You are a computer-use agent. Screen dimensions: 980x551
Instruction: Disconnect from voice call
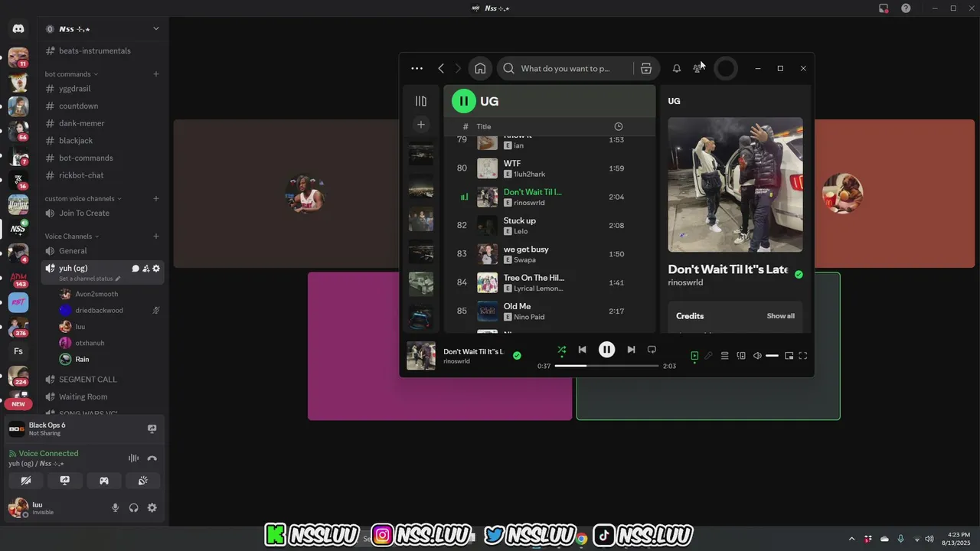pos(152,458)
